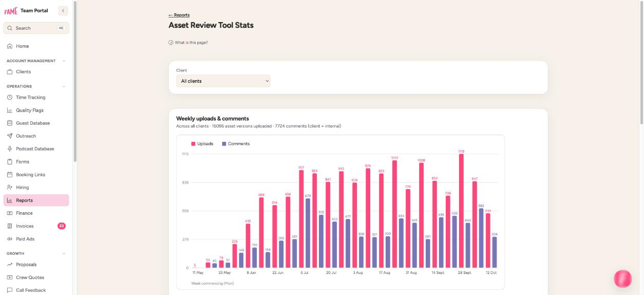The width and height of the screenshot is (644, 295).
Task: Click the FAME logo in sidebar
Action: pyautogui.click(x=11, y=11)
